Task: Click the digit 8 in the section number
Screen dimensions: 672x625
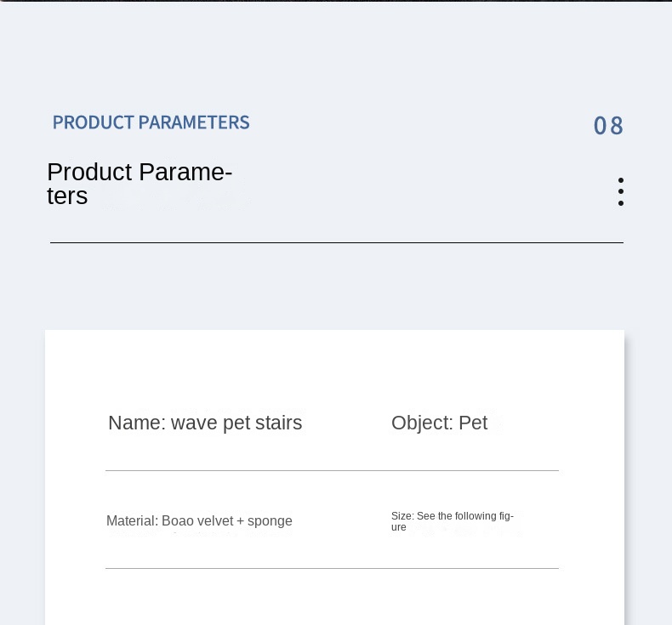Action: click(x=616, y=126)
